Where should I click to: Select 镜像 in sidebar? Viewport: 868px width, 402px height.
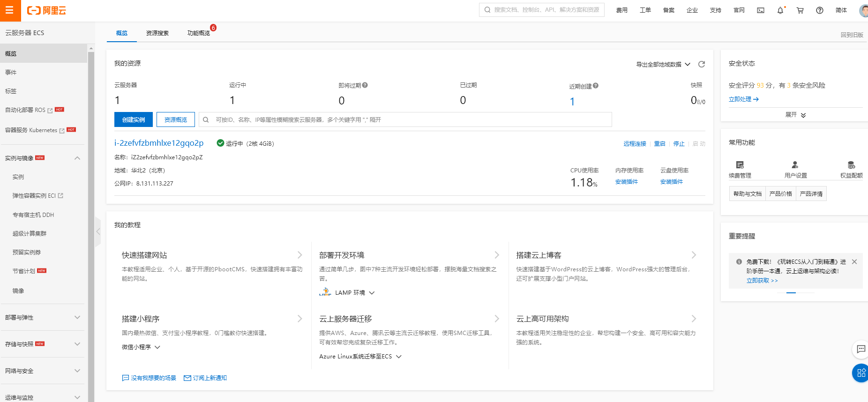click(18, 291)
